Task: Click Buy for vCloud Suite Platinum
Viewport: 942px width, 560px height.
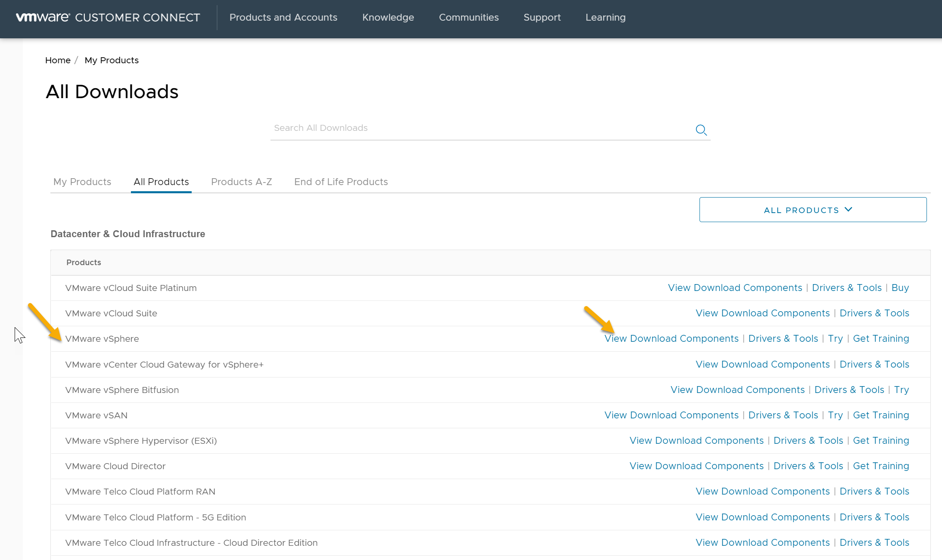Action: (x=900, y=288)
